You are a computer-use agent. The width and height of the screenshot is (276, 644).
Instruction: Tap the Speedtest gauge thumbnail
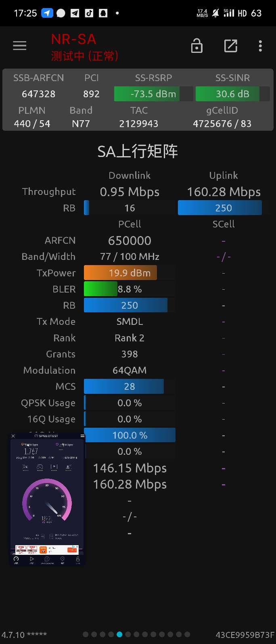coord(47,500)
